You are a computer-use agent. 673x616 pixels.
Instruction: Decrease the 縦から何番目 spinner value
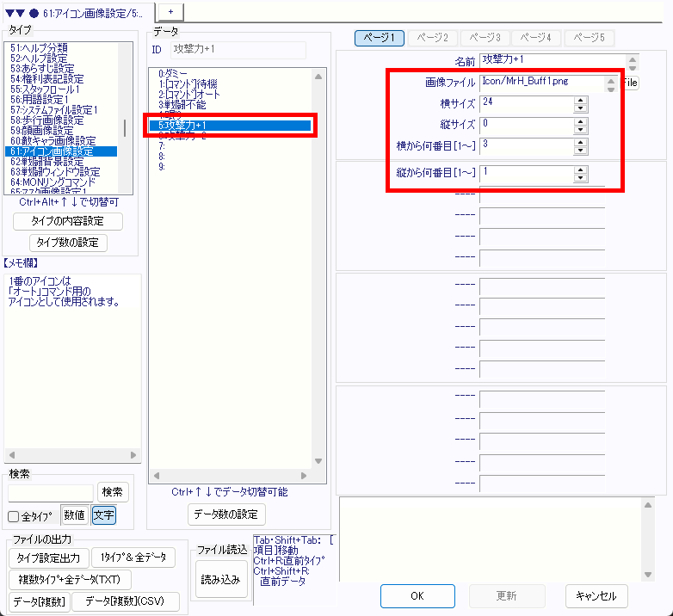[580, 179]
